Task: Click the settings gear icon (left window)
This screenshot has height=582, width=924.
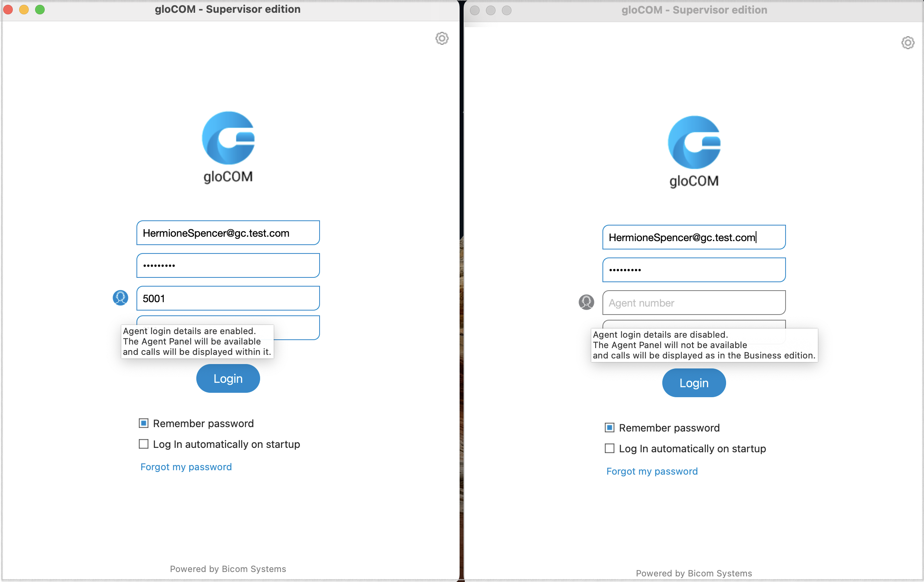Action: click(x=442, y=38)
